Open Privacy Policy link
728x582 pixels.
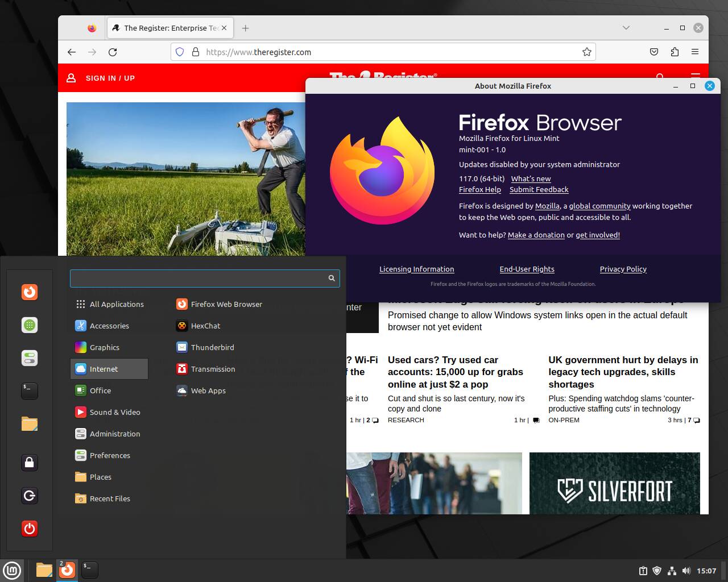pyautogui.click(x=623, y=269)
